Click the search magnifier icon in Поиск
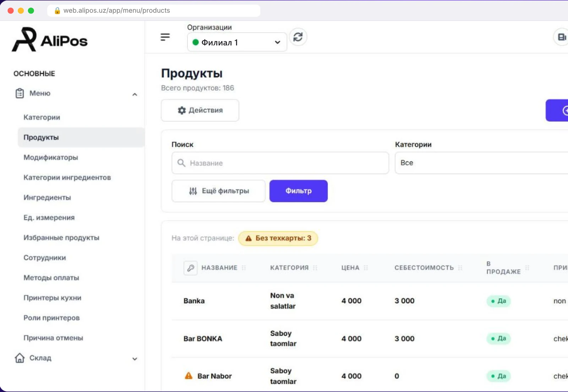 point(181,163)
